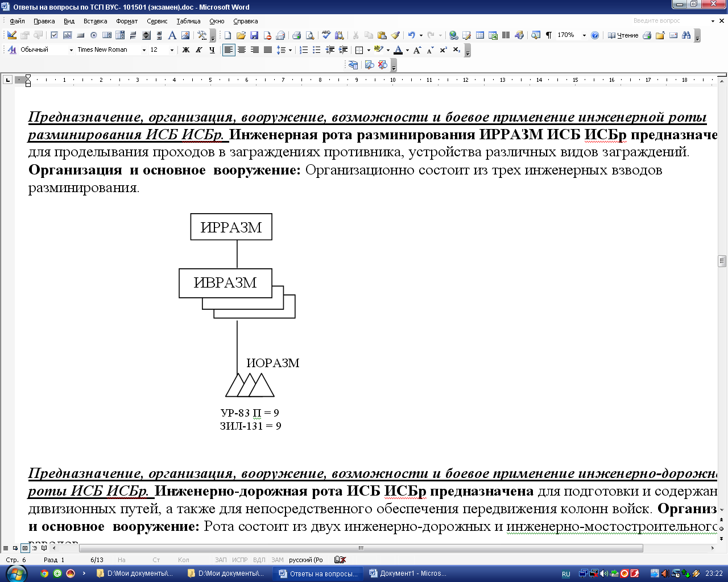The width and height of the screenshot is (728, 582).
Task: Click the ЗАМ overtype status indicator
Action: [x=277, y=560]
